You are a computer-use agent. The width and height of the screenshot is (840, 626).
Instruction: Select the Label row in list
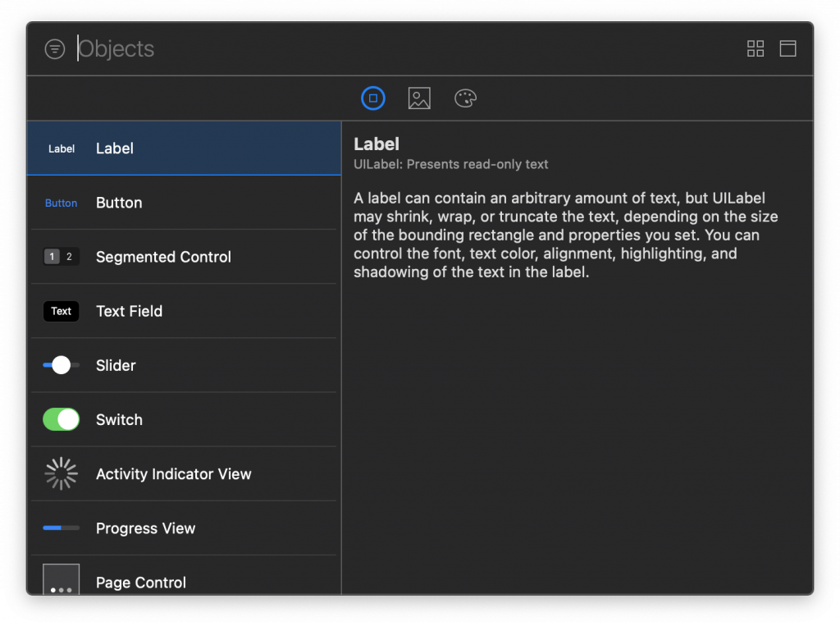tap(184, 149)
